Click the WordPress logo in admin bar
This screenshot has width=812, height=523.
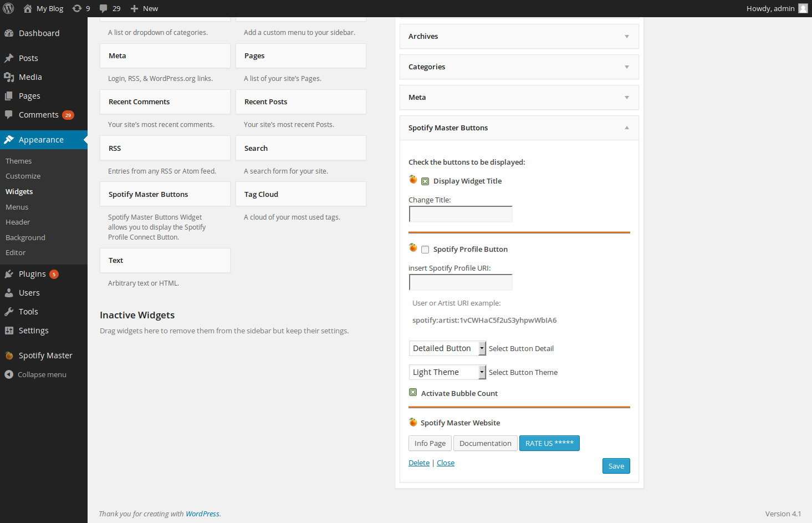tap(8, 8)
